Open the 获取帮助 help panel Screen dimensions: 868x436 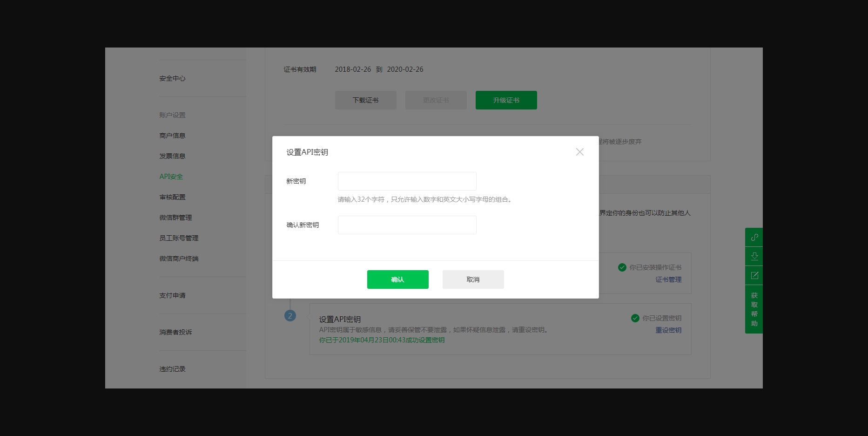pyautogui.click(x=754, y=309)
